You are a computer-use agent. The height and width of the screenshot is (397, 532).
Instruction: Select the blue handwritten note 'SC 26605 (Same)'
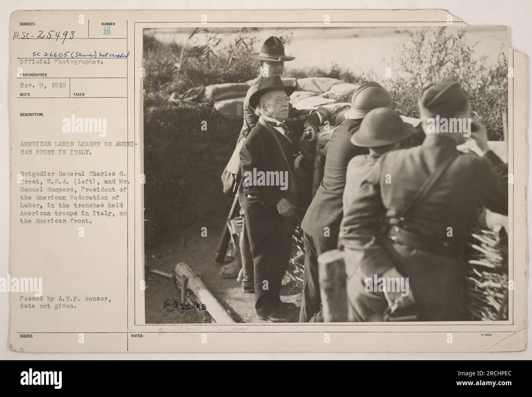64,54
